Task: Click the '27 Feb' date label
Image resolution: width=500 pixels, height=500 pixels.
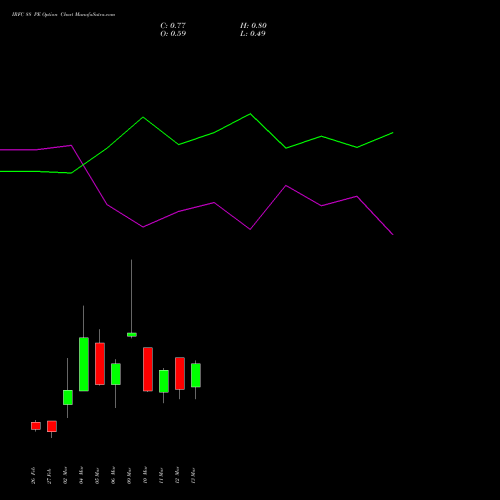Action: [x=49, y=476]
